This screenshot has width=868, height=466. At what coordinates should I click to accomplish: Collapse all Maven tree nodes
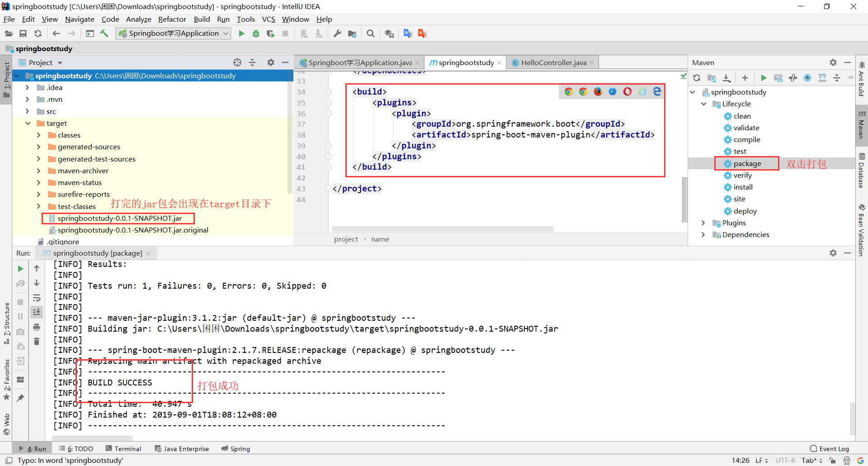click(x=837, y=78)
